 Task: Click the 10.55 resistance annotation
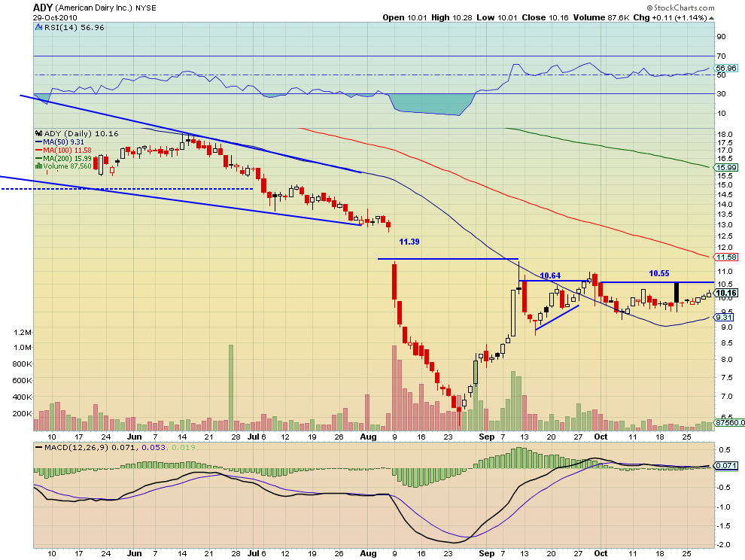(x=659, y=273)
